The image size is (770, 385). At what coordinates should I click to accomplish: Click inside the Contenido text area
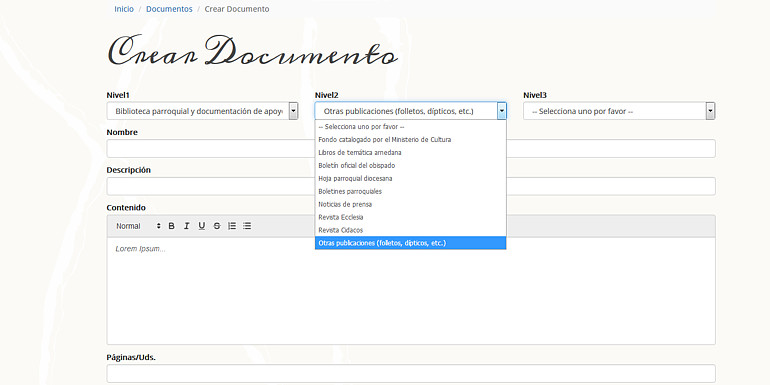click(x=411, y=291)
